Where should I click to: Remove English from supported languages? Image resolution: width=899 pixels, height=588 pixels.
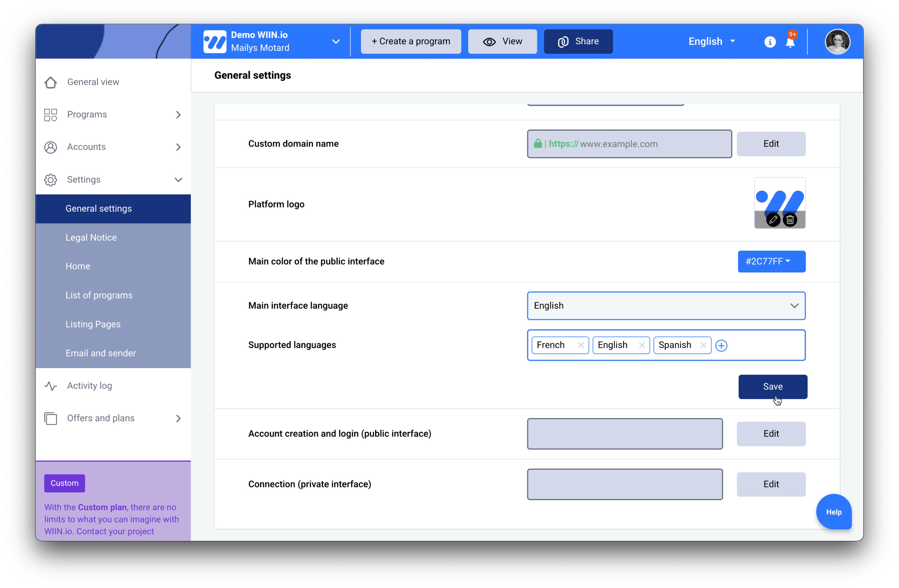pos(641,345)
